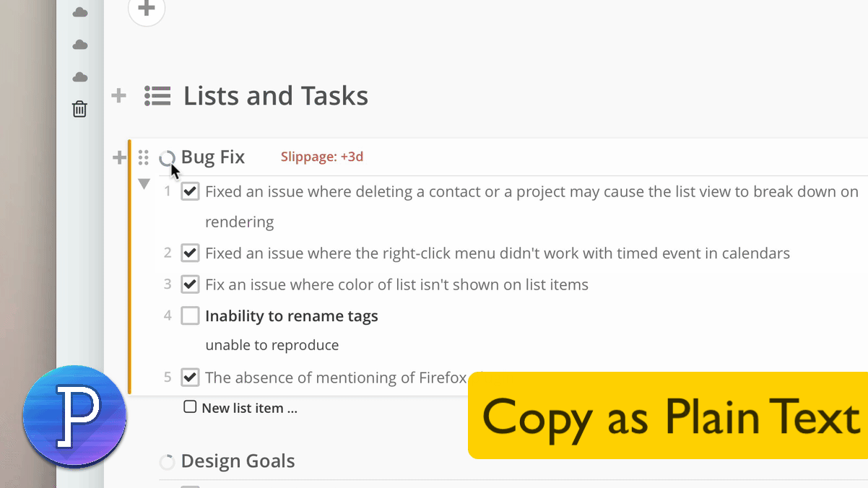Click the lowest cloud icon above the trash
The height and width of the screenshot is (488, 868).
tap(80, 77)
